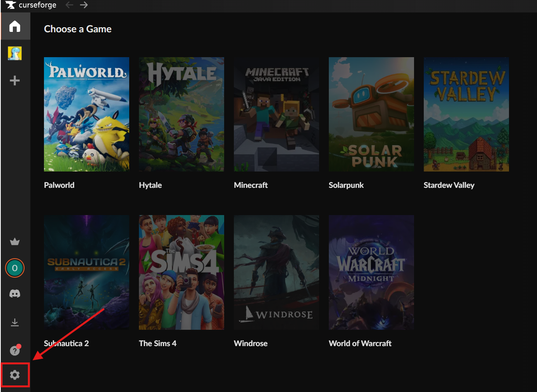Go back with the left arrow

pos(69,5)
